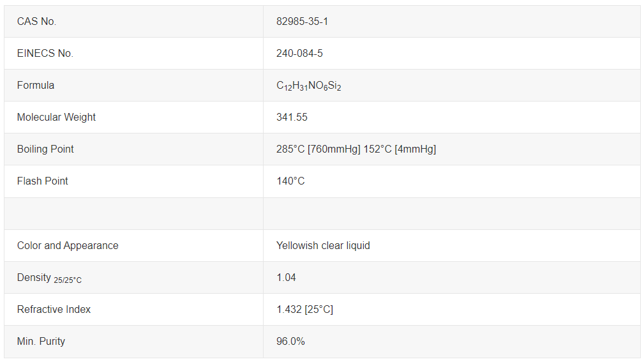Select molecular weight value 341.55
This screenshot has width=644, height=364.
click(x=292, y=117)
